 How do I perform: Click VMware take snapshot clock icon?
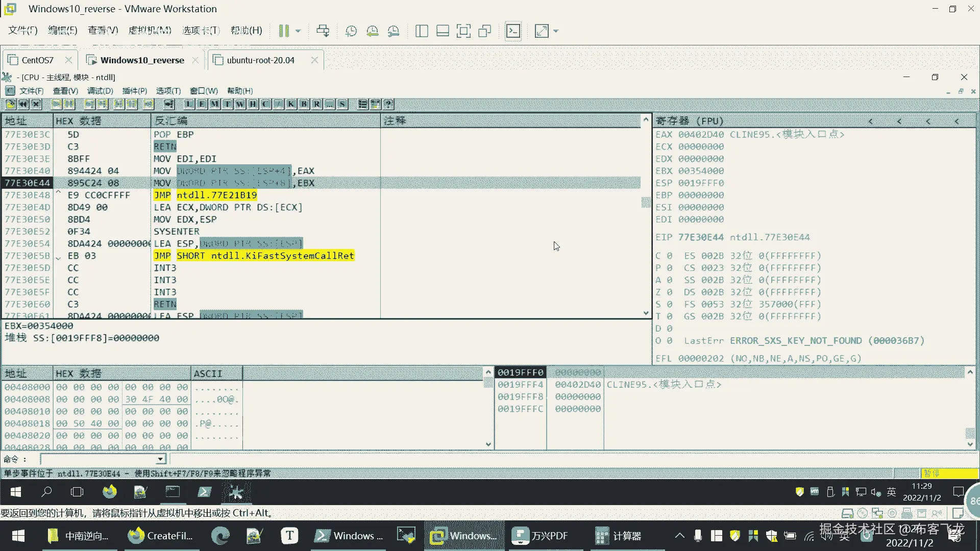pos(351,31)
